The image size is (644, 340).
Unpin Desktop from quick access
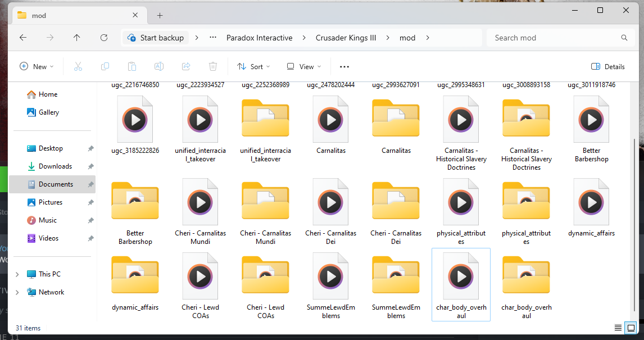(x=90, y=148)
